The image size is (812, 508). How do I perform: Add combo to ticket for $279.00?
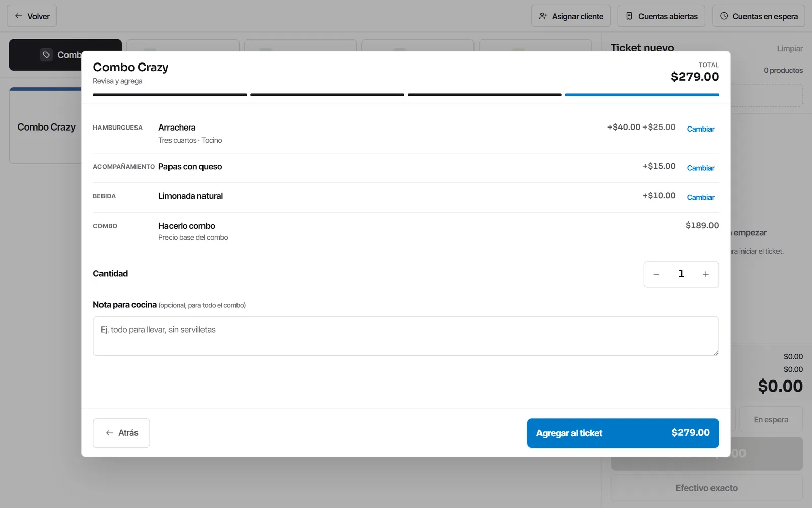coord(623,433)
